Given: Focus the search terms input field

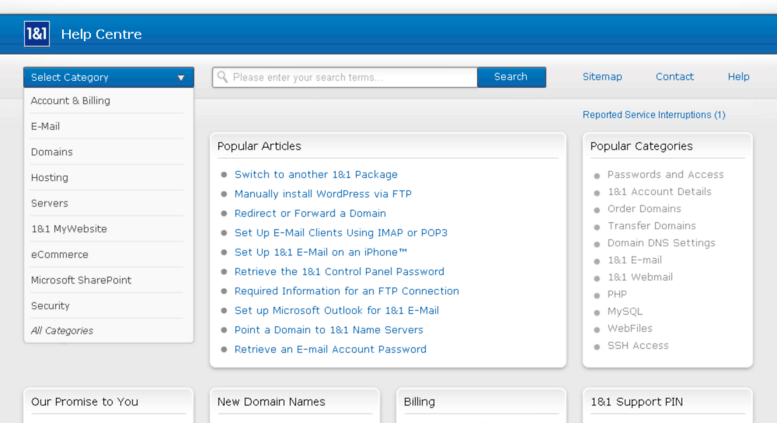Looking at the screenshot, I should [x=345, y=77].
